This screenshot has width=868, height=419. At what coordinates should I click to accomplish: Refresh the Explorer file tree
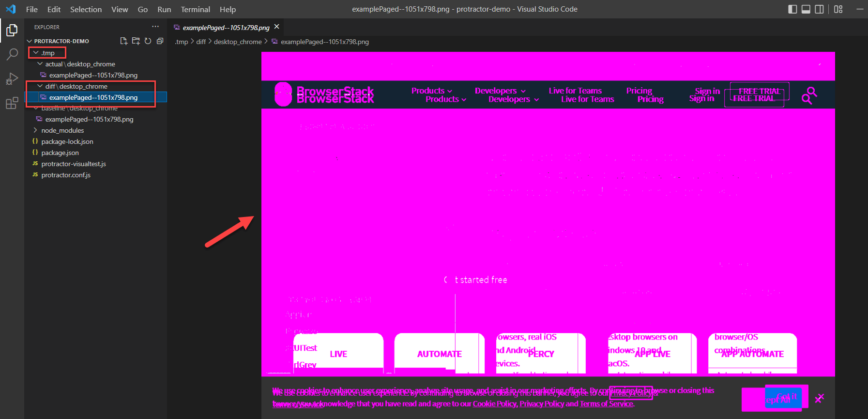(148, 41)
